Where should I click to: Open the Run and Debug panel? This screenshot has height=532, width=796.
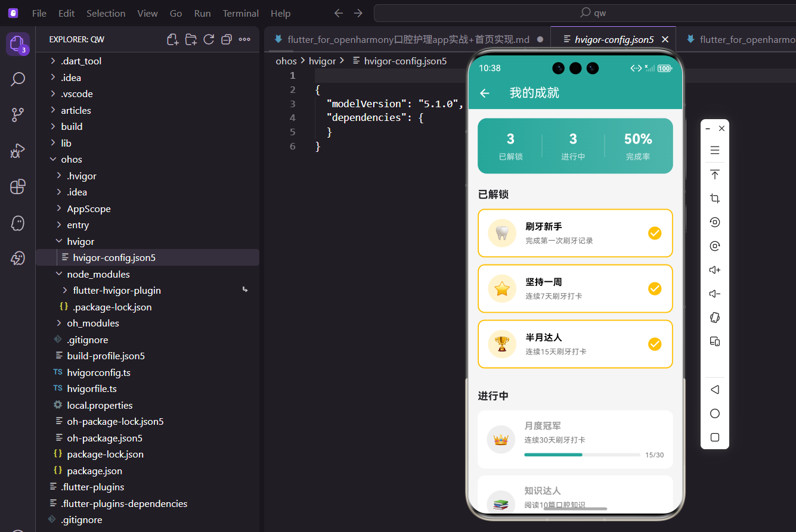coord(17,151)
